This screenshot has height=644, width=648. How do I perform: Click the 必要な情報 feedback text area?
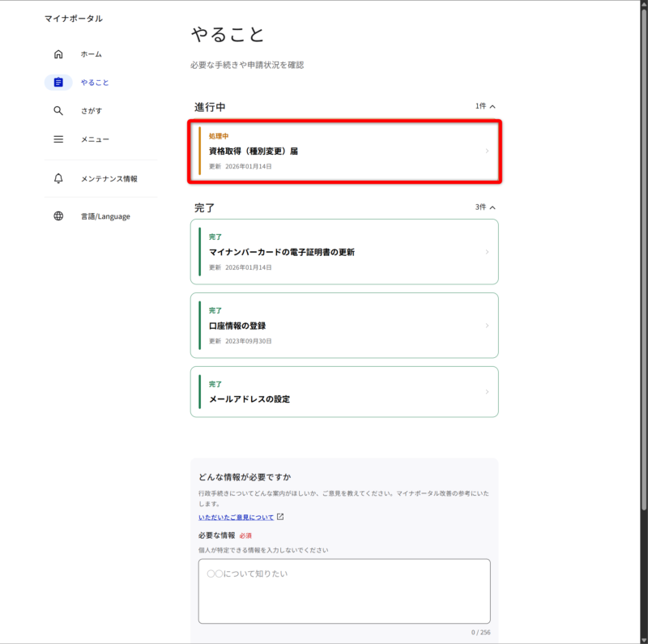pos(343,591)
